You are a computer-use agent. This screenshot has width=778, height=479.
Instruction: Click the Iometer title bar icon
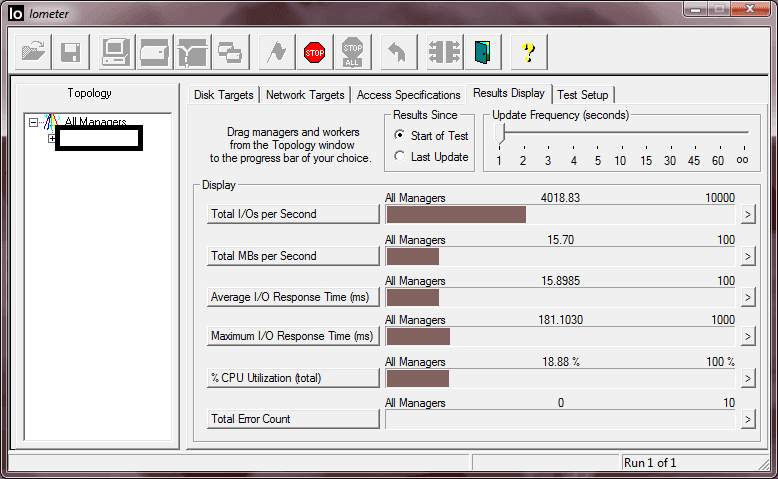coord(16,13)
